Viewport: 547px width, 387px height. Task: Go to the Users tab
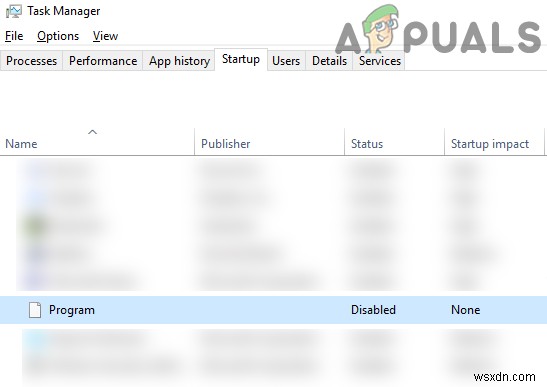click(286, 61)
